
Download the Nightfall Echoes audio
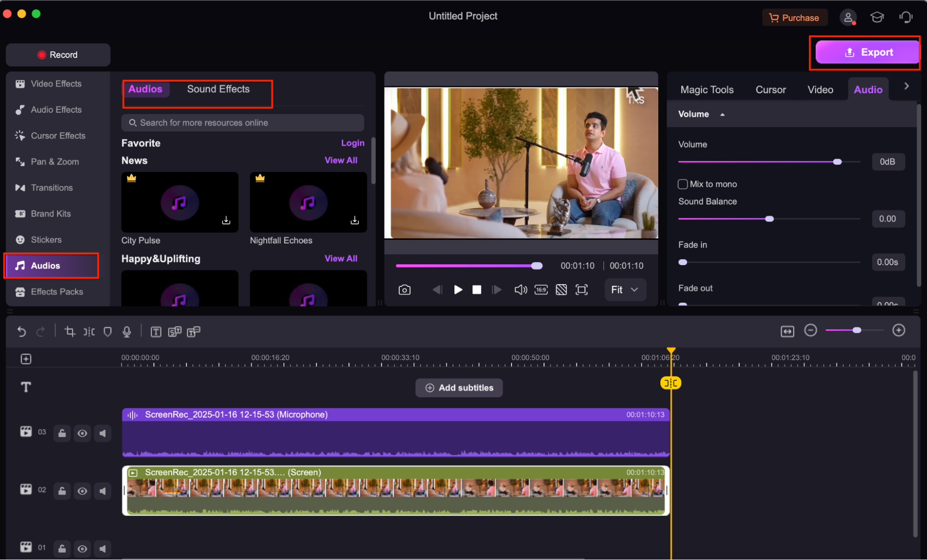tap(355, 220)
